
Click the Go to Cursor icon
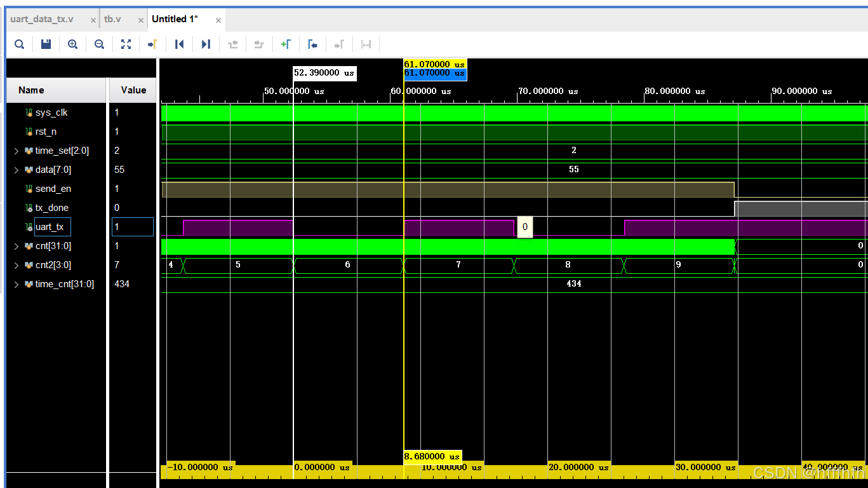click(152, 44)
